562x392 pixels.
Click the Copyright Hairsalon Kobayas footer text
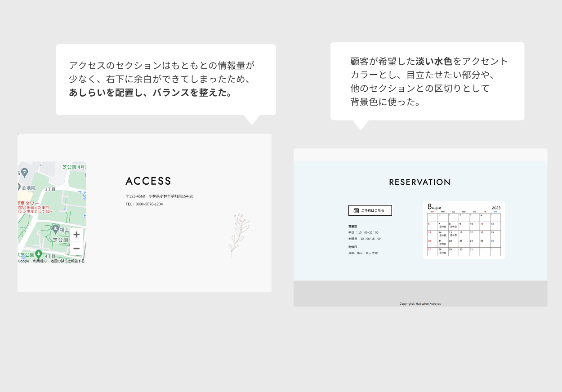click(x=420, y=304)
